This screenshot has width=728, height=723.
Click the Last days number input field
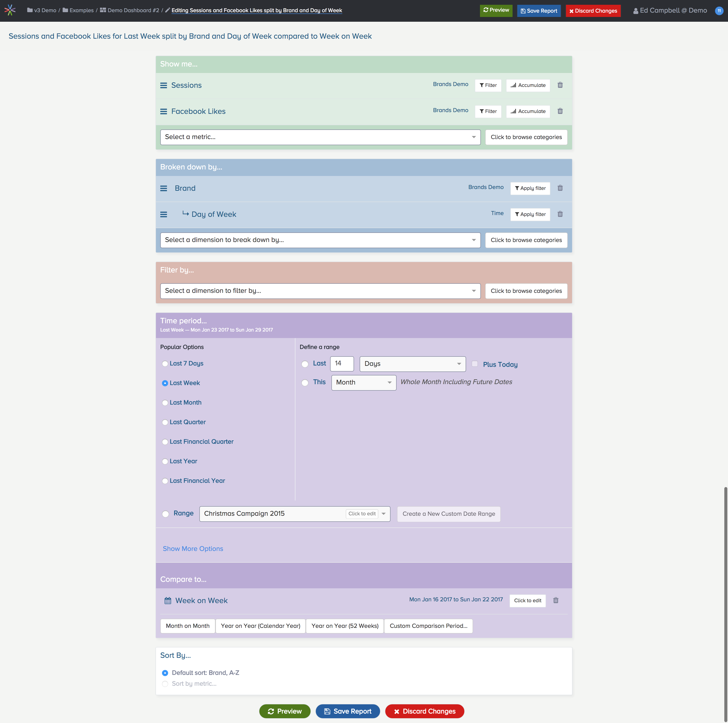(x=341, y=364)
